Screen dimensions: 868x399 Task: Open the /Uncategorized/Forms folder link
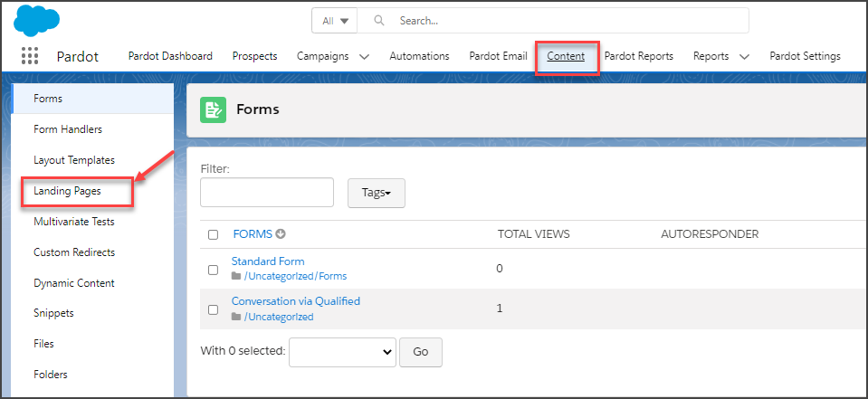pos(296,276)
